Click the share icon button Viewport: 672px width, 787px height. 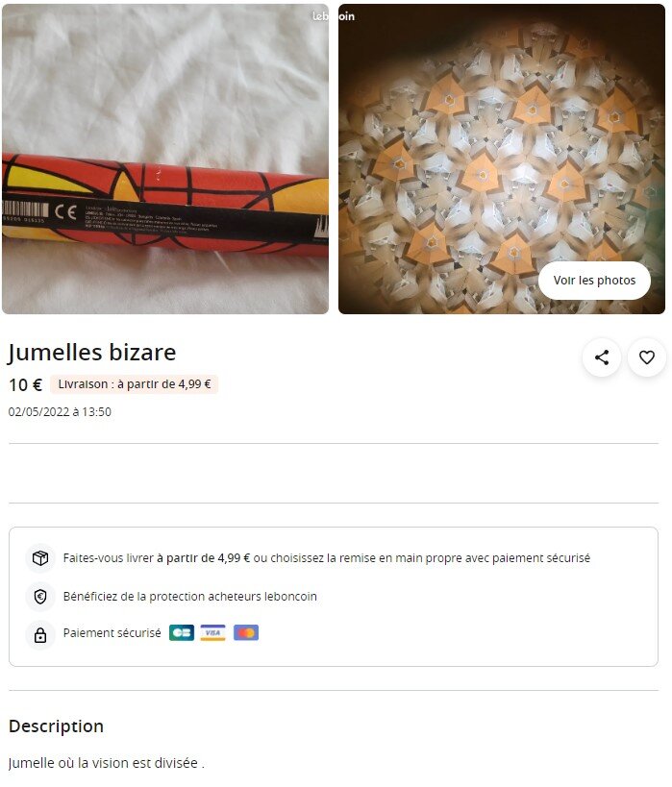[602, 357]
